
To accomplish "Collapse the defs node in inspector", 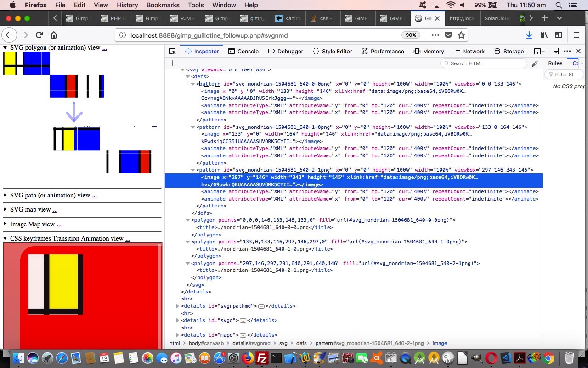I will (x=188, y=77).
